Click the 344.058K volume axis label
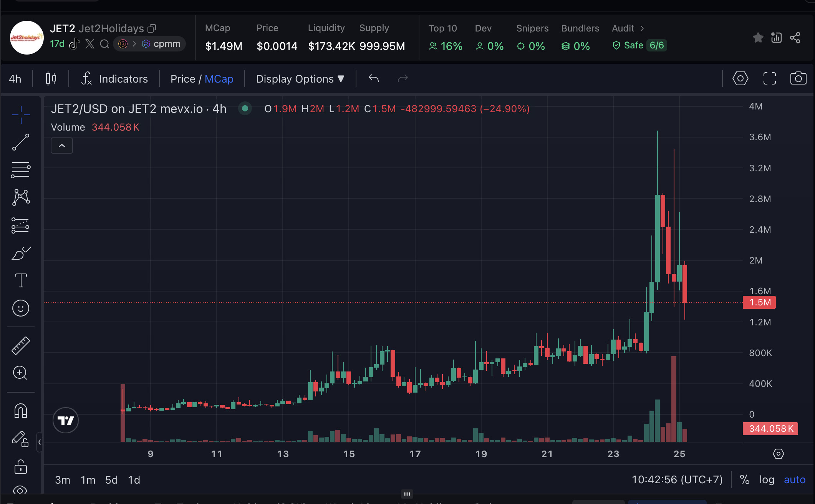The height and width of the screenshot is (504, 815). click(x=770, y=429)
